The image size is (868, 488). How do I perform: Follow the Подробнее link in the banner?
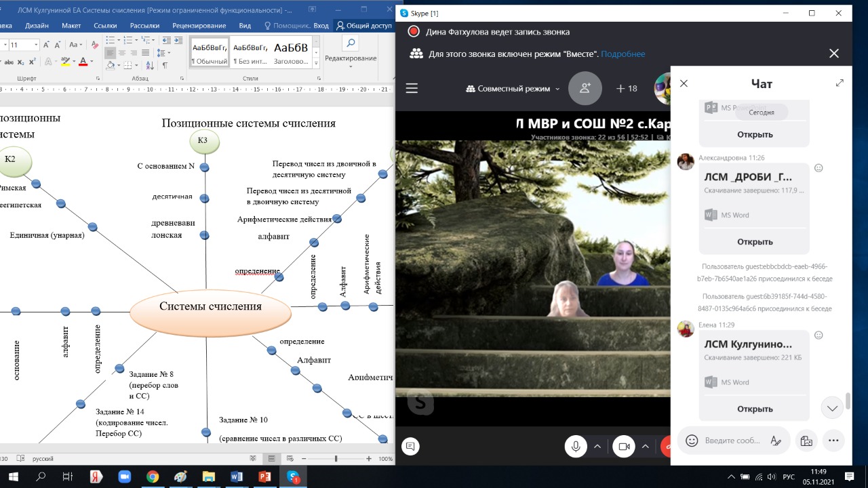coord(623,54)
